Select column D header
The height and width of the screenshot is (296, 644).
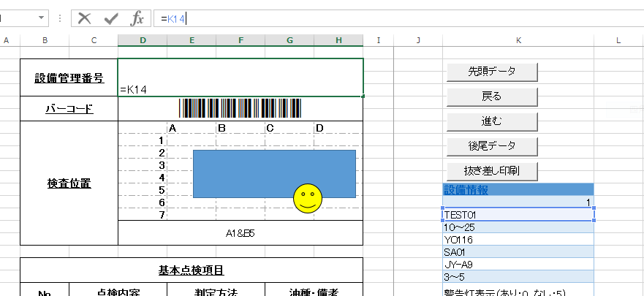tap(142, 40)
